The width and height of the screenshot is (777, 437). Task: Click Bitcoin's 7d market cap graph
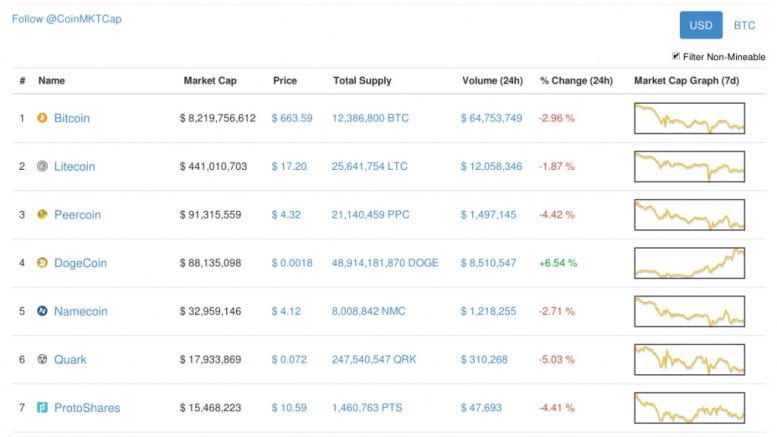(689, 118)
